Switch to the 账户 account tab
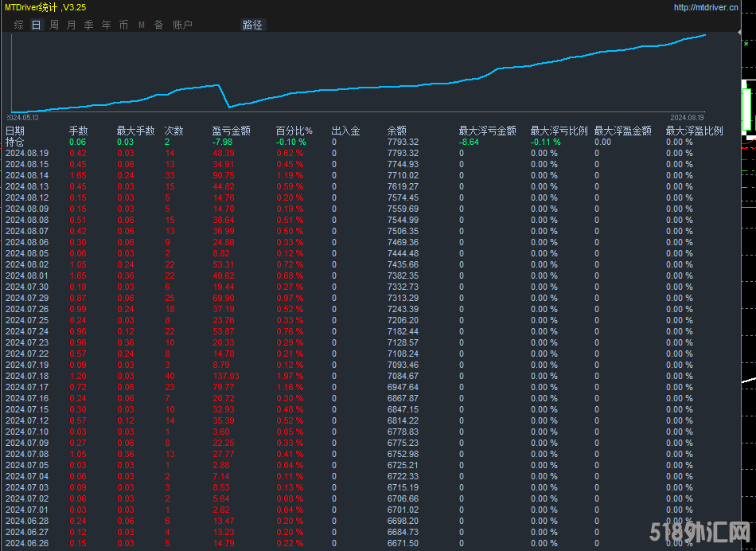Image resolution: width=756 pixels, height=551 pixels. (x=182, y=25)
